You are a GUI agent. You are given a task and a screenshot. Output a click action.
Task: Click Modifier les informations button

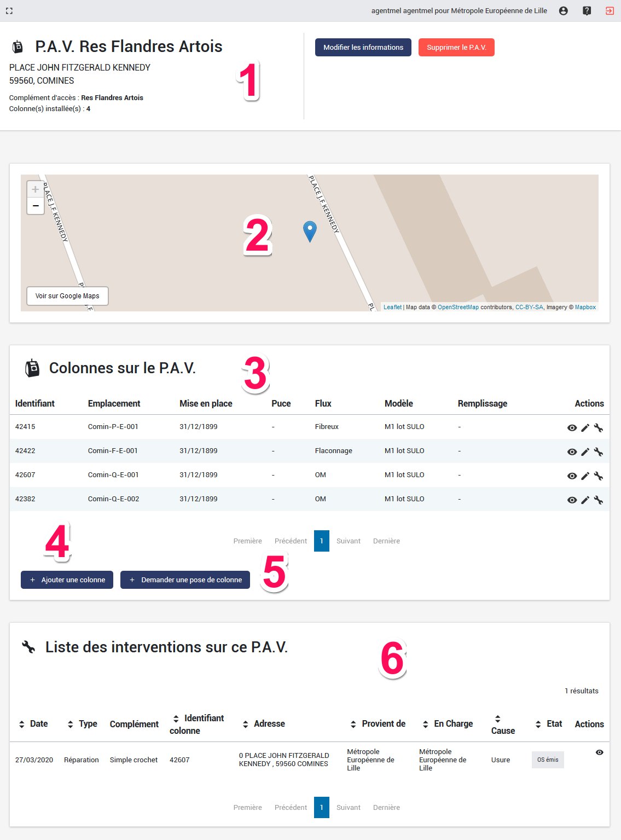click(363, 48)
